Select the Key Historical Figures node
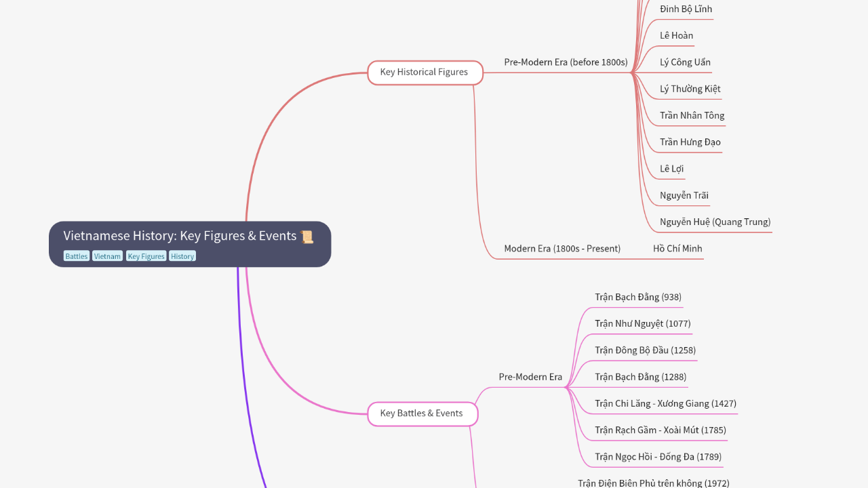This screenshot has width=868, height=488. (x=425, y=73)
